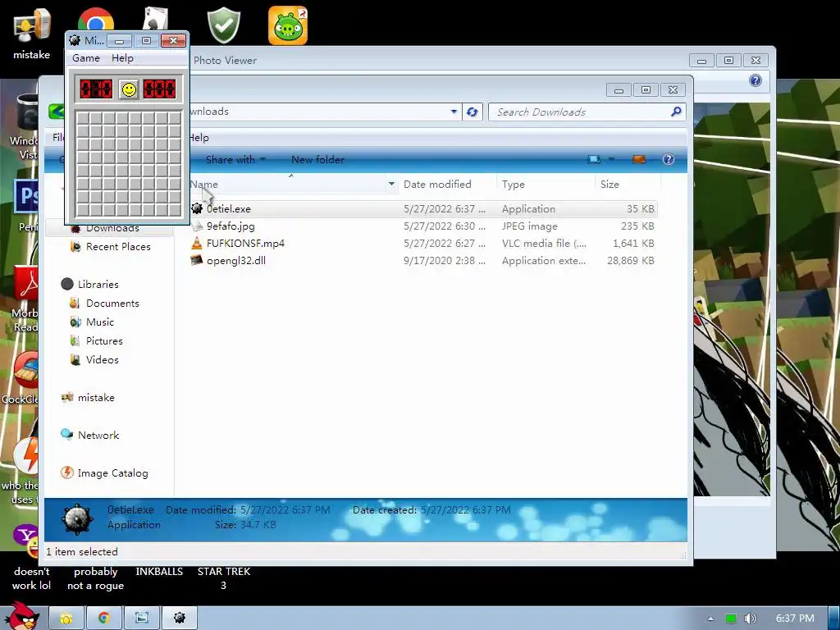Click the STAR TREK 3 desktop label
Screen dimensions: 840x630
[223, 578]
